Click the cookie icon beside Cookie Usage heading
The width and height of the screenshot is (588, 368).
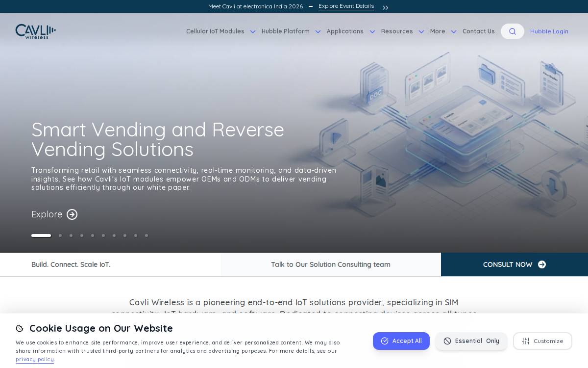click(20, 328)
